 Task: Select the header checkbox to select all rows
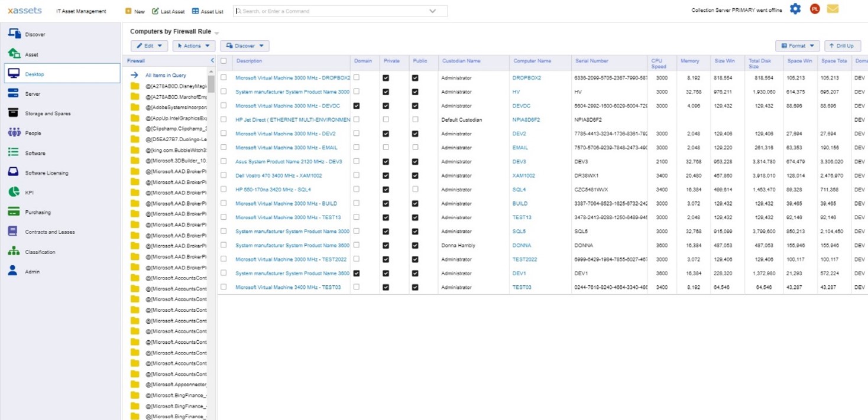pos(223,61)
